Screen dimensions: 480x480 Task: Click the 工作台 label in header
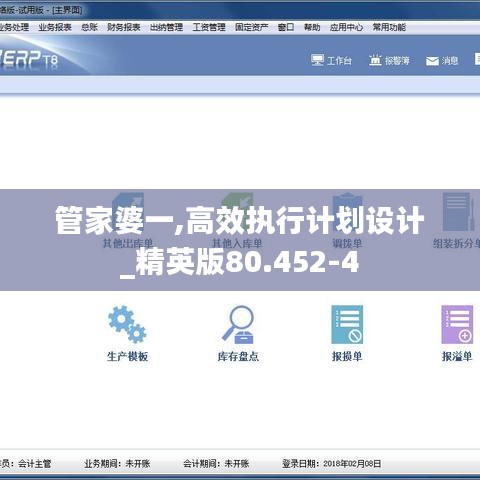pos(339,61)
